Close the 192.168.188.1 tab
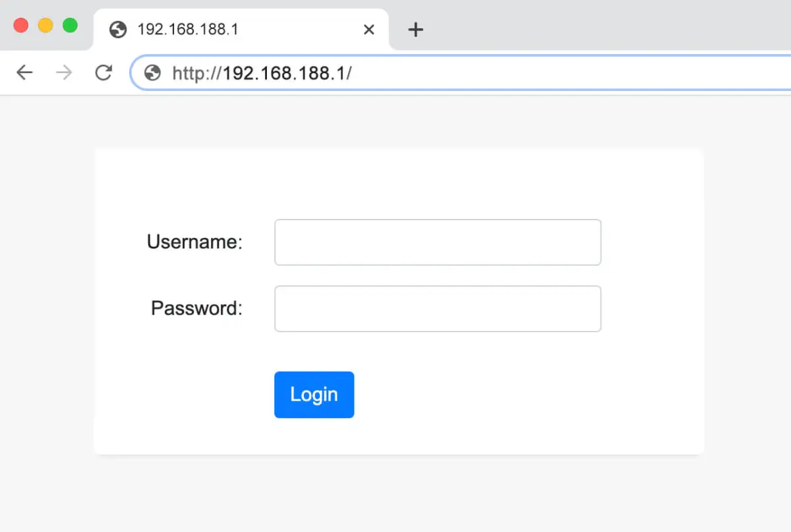 369,30
